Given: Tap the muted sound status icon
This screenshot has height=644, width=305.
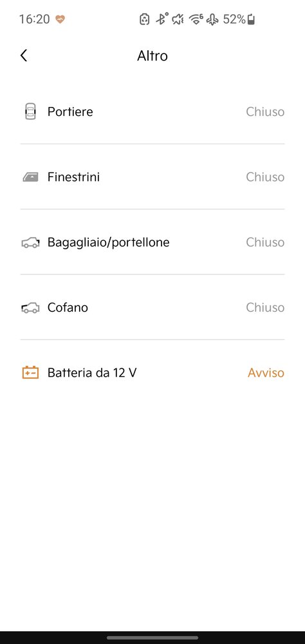Looking at the screenshot, I should [178, 19].
